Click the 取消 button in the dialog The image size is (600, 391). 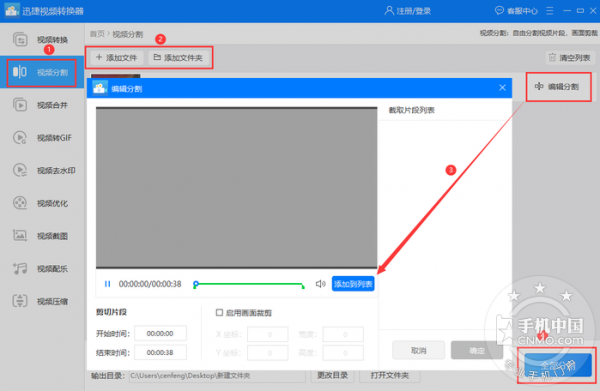[419, 350]
